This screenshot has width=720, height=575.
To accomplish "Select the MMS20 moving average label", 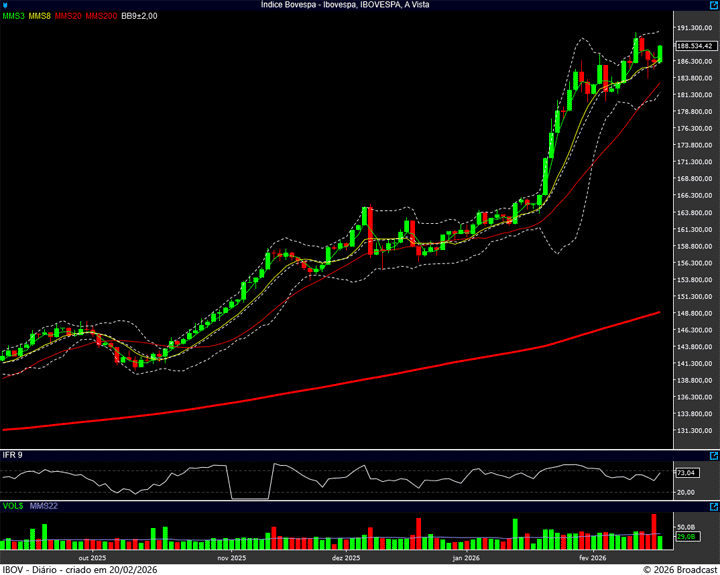I will (x=68, y=17).
